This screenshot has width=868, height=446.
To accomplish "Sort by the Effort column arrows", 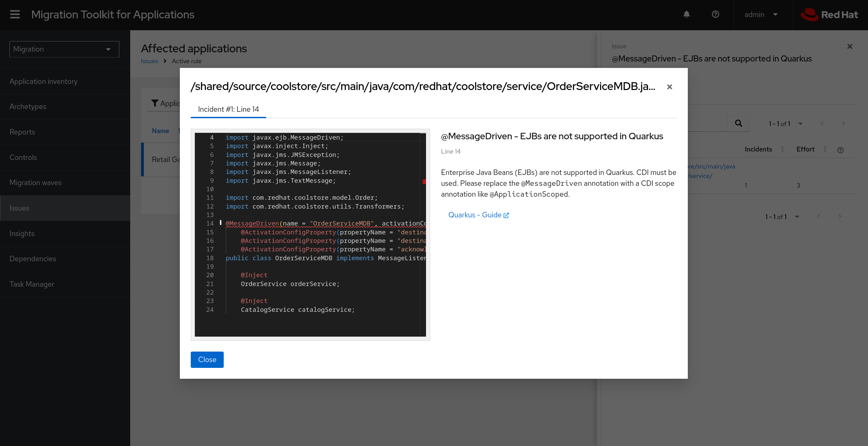I will 824,149.
